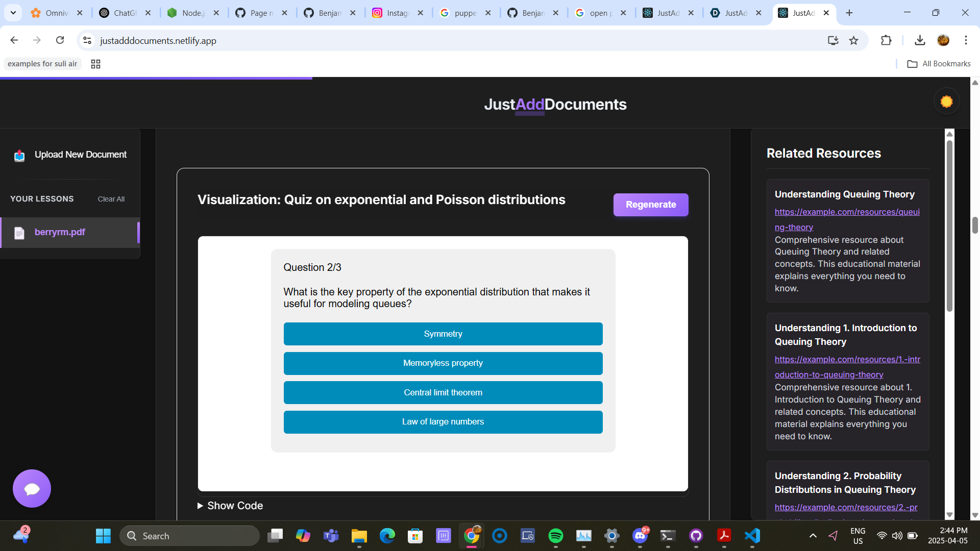Open the All Bookmarks folder

[x=939, y=64]
